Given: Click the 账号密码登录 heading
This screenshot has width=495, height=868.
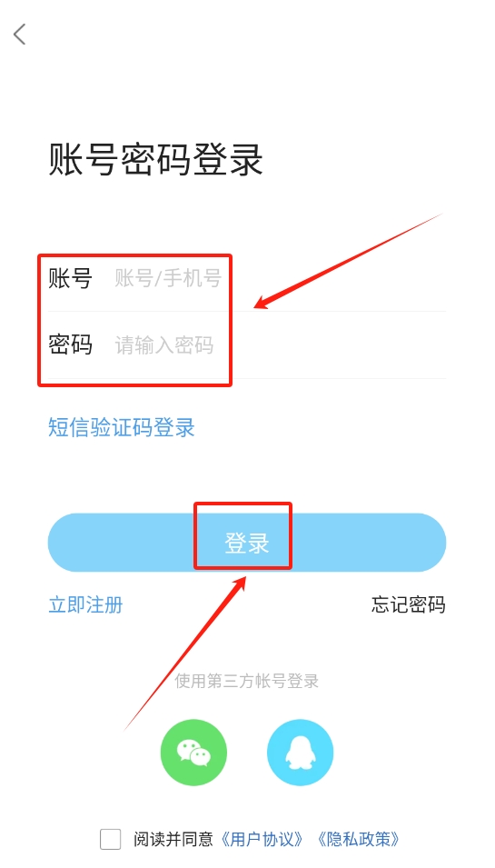Looking at the screenshot, I should click(156, 160).
